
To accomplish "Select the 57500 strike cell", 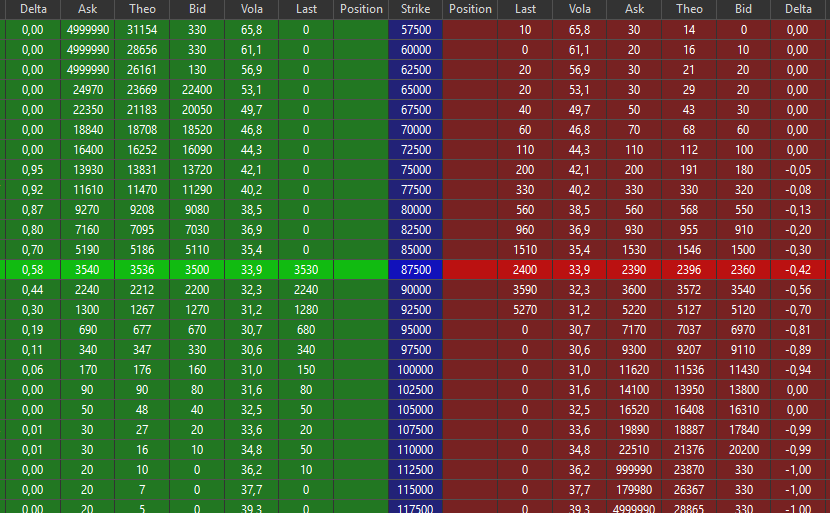I will [x=415, y=30].
